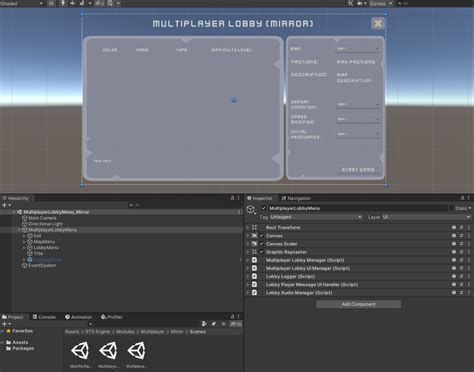474x372 pixels.
Task: Click search by label icon in Project
Action: [214, 324]
